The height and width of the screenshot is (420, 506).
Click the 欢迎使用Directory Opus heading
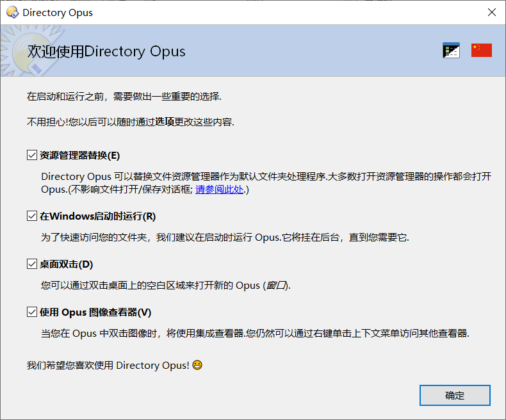pyautogui.click(x=106, y=51)
